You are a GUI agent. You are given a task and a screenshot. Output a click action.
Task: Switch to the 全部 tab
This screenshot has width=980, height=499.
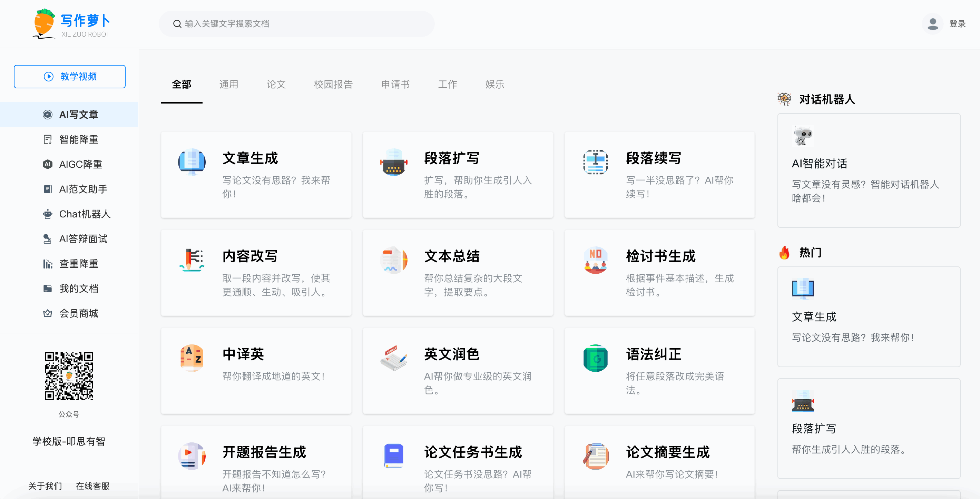[182, 85]
